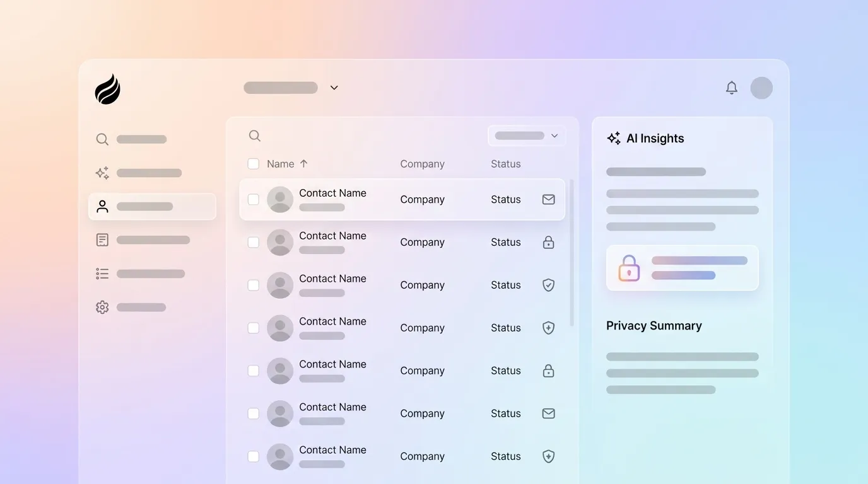Click the Company column header

coord(423,164)
